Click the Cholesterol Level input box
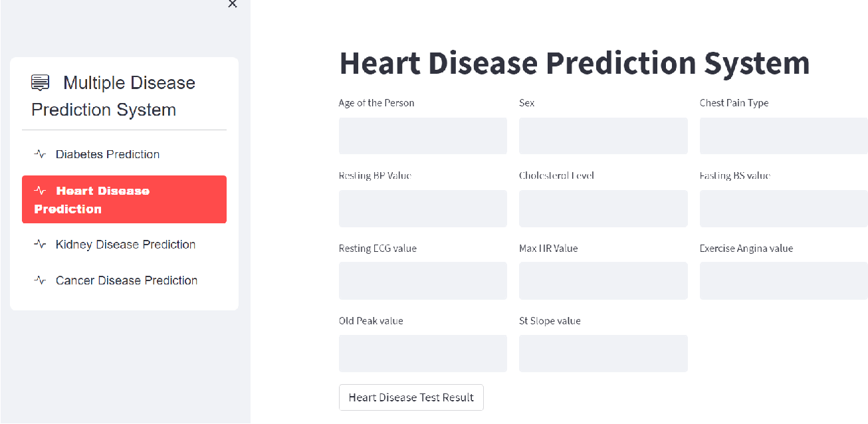Screen dimensions: 868x424 pos(603,208)
